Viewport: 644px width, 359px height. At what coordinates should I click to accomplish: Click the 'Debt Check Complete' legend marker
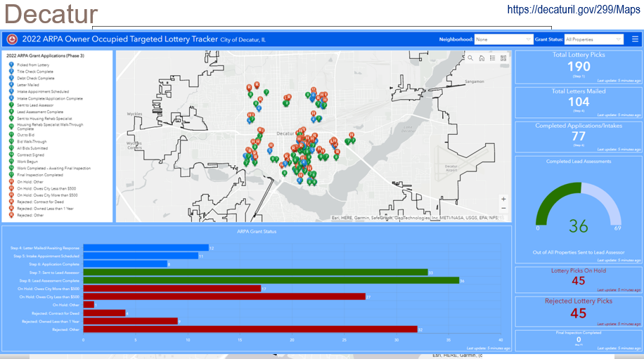coord(11,78)
